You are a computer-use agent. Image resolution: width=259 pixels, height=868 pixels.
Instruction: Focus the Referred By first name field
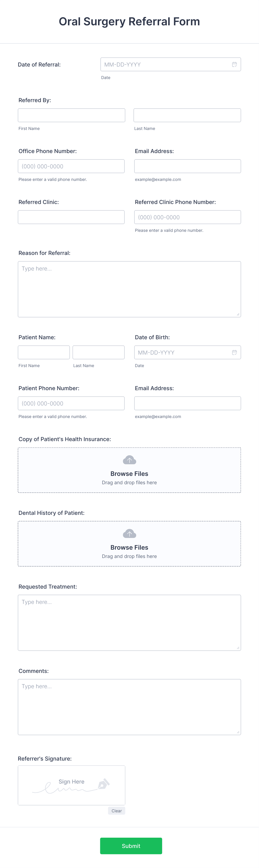point(72,115)
